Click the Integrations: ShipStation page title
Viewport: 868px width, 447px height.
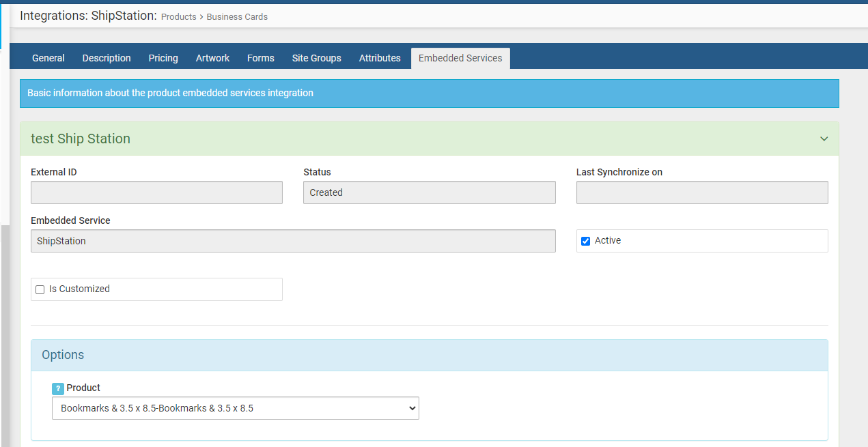[88, 15]
